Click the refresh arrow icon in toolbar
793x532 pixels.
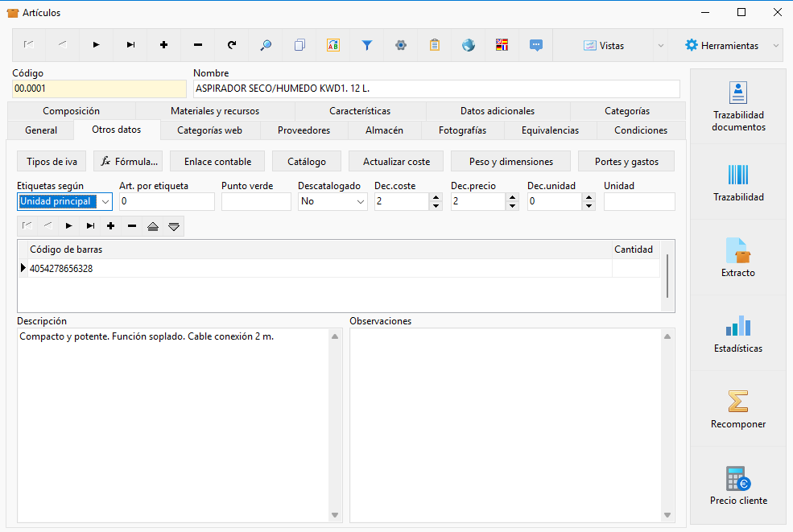(232, 46)
